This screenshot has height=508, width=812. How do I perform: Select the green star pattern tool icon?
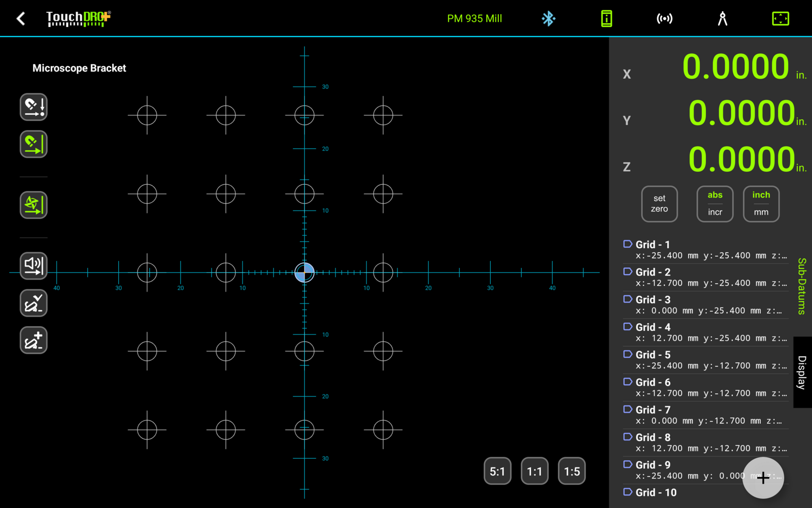(33, 205)
